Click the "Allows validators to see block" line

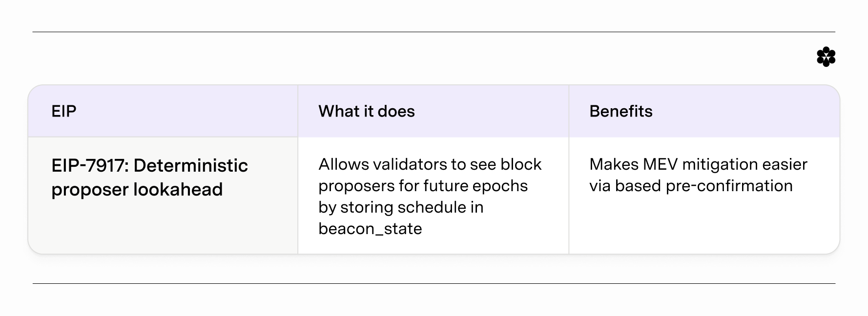(x=430, y=164)
